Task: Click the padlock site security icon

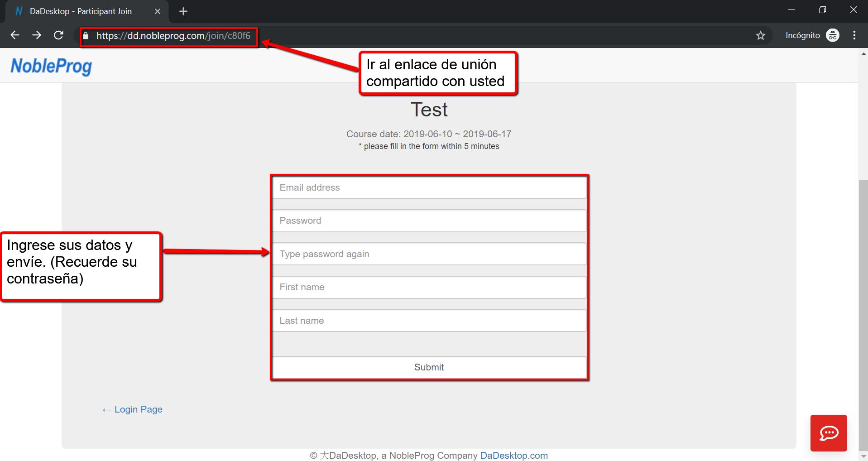Action: 86,36
